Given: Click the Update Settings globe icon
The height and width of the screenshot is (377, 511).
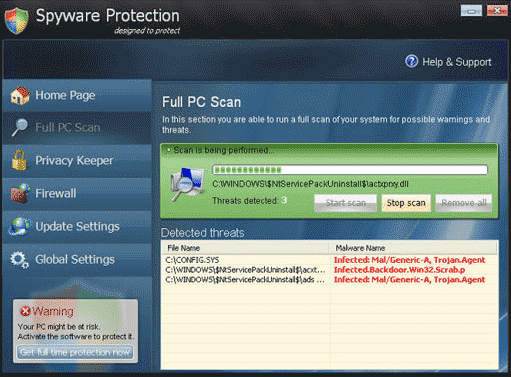Looking at the screenshot, I should 20,226.
